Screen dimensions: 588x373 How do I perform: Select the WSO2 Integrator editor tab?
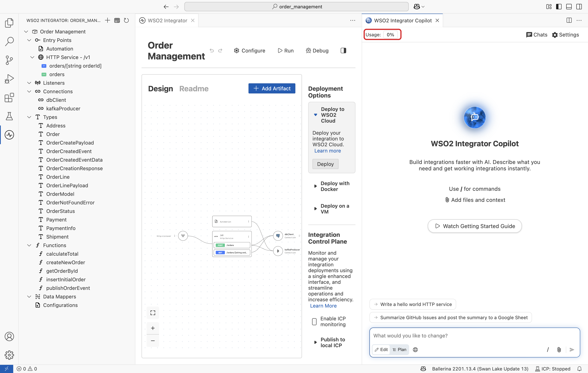click(167, 20)
